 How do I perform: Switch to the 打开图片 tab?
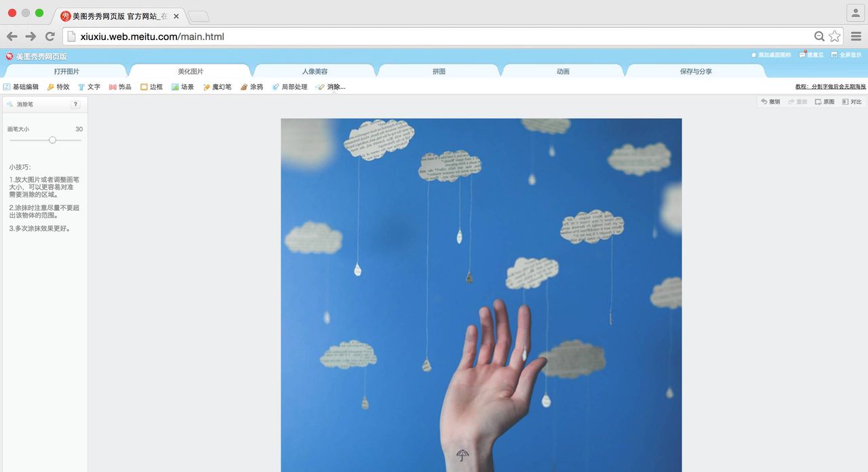pyautogui.click(x=66, y=71)
